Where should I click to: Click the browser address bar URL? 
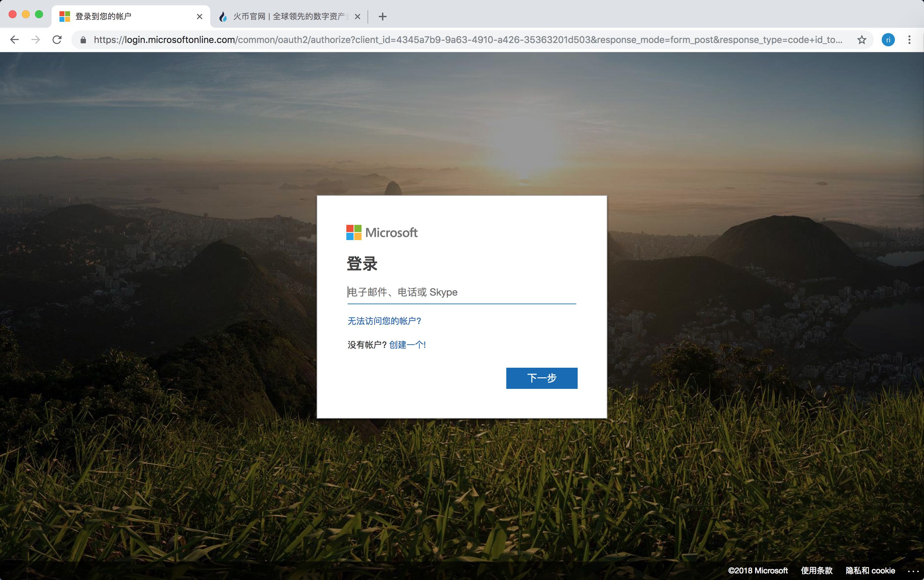point(468,39)
